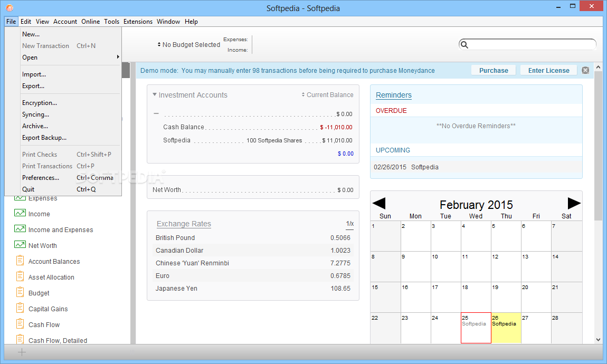607x364 pixels.
Task: Dismiss the demo mode banner with X icon
Action: coord(585,70)
